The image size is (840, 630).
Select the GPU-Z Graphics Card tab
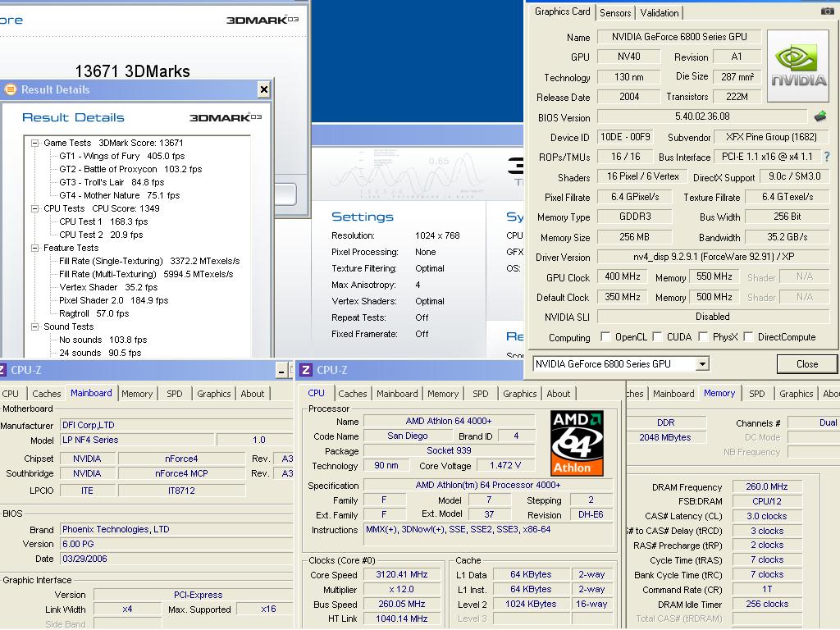pyautogui.click(x=562, y=11)
